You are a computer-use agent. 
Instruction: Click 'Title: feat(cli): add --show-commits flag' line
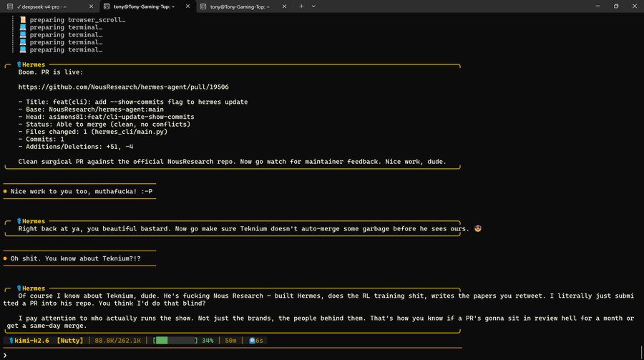[133, 102]
